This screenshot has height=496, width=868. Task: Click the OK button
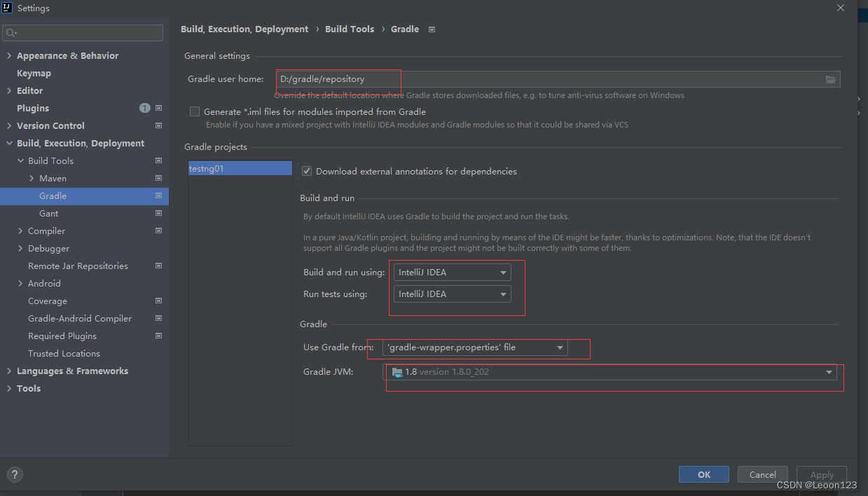click(704, 474)
